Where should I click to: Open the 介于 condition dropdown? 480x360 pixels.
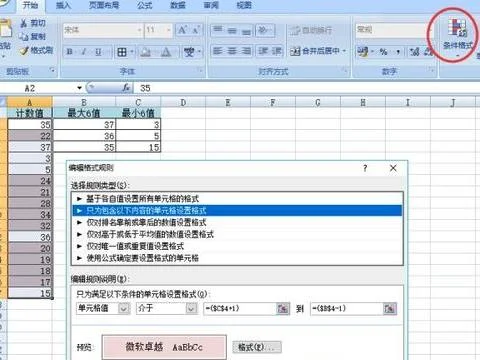coord(191,308)
